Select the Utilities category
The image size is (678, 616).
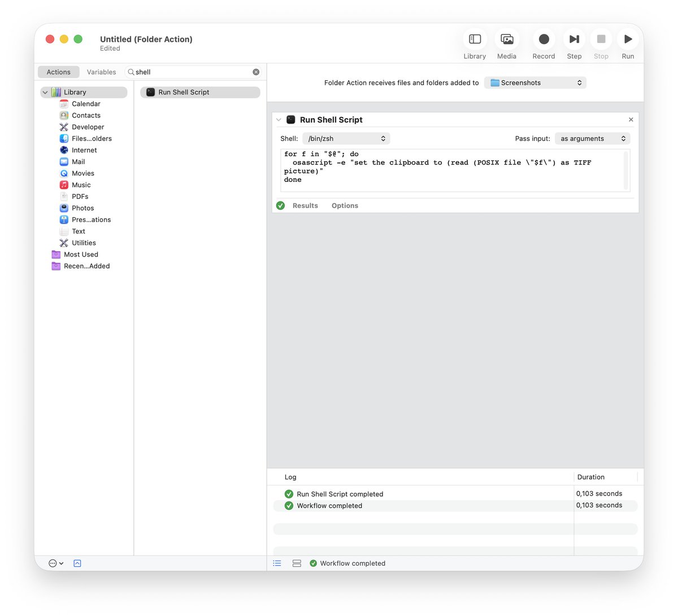(84, 243)
